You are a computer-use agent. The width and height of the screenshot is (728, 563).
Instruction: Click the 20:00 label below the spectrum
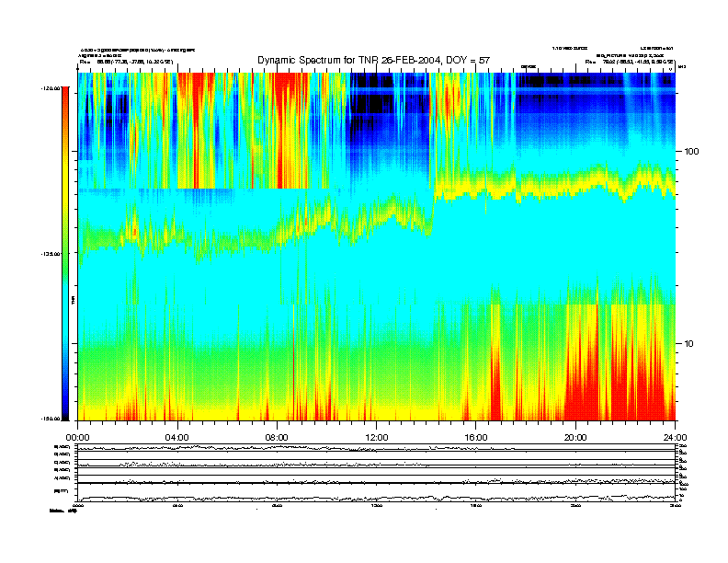(x=575, y=438)
